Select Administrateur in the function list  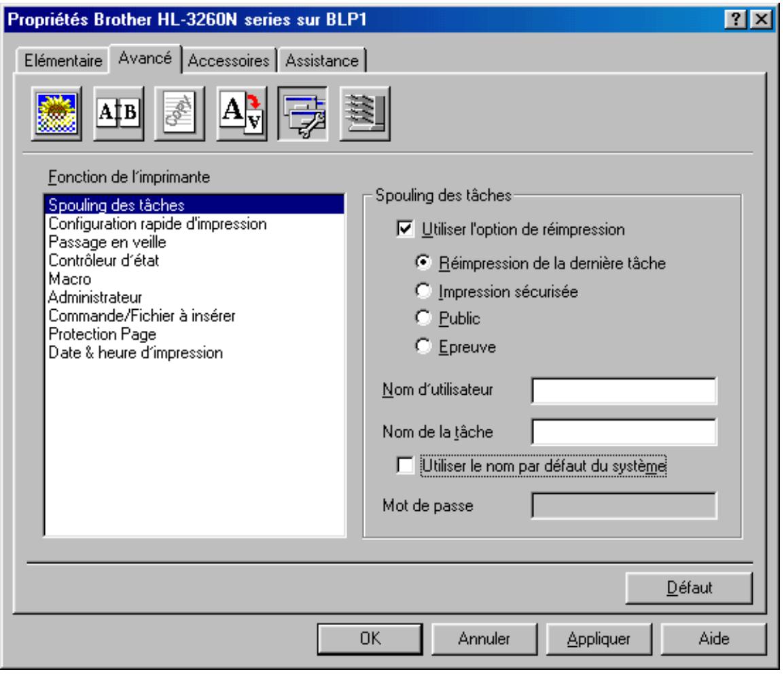[x=194, y=298]
